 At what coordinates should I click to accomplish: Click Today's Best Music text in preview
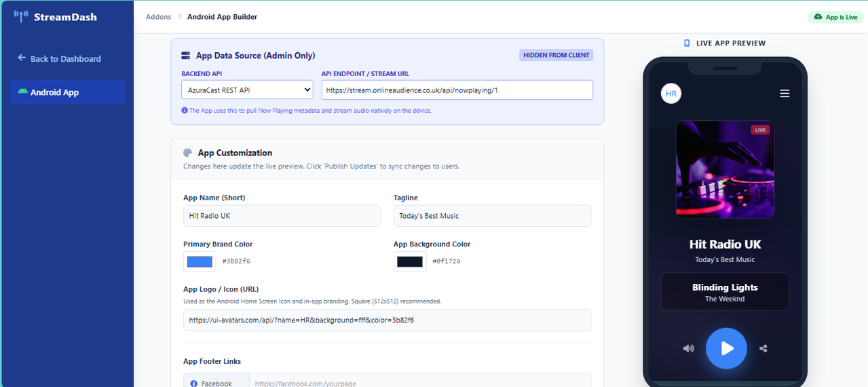click(x=725, y=259)
